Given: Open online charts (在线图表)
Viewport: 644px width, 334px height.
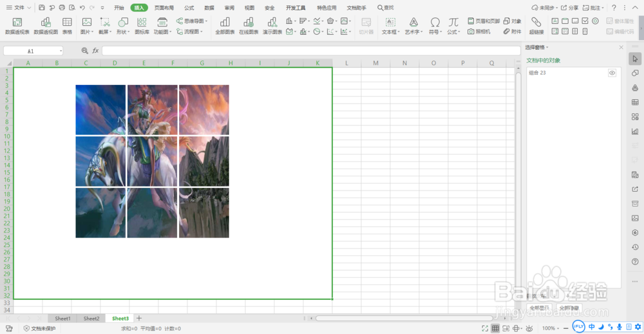Looking at the screenshot, I should point(249,26).
